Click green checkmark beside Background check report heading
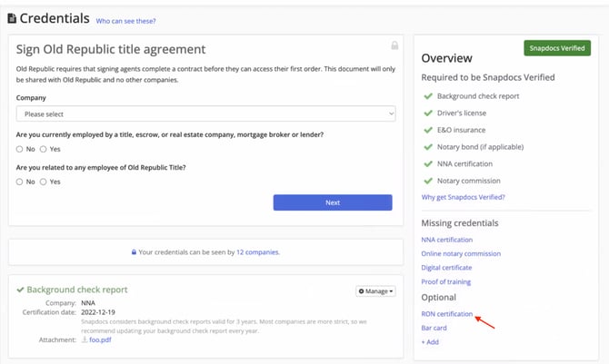Screen dimensions: 609x364 click(x=21, y=290)
